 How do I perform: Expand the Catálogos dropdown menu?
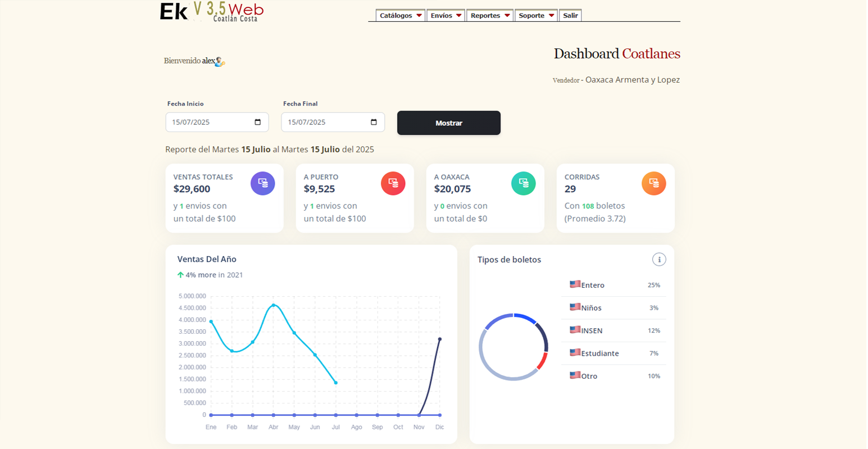400,16
